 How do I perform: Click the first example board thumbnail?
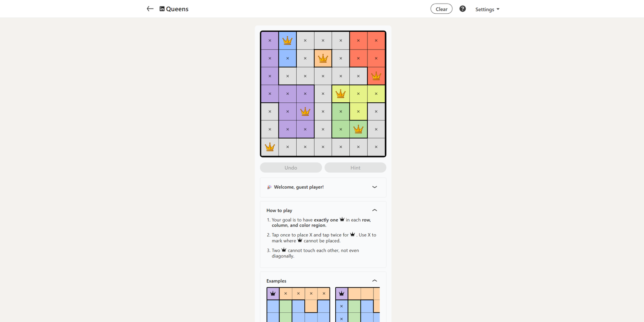pyautogui.click(x=298, y=305)
